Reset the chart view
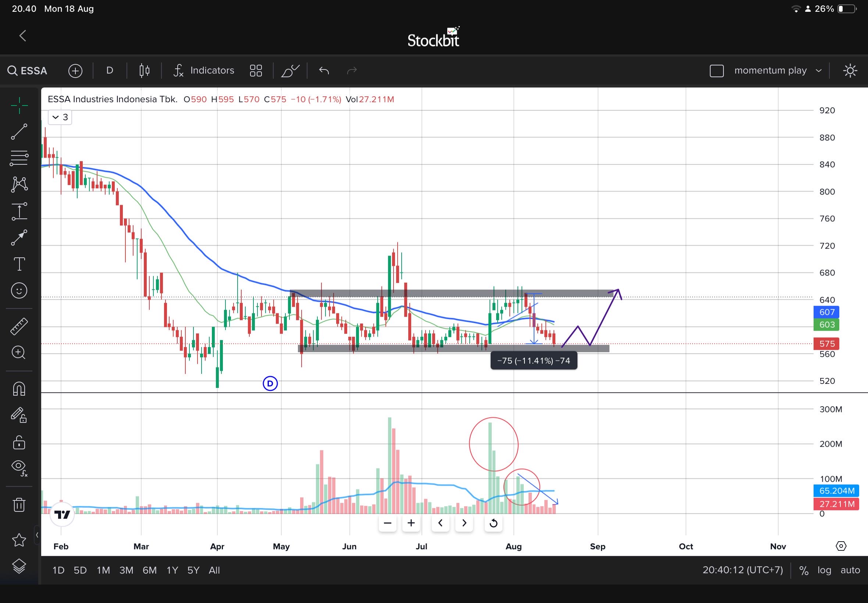 click(x=494, y=523)
